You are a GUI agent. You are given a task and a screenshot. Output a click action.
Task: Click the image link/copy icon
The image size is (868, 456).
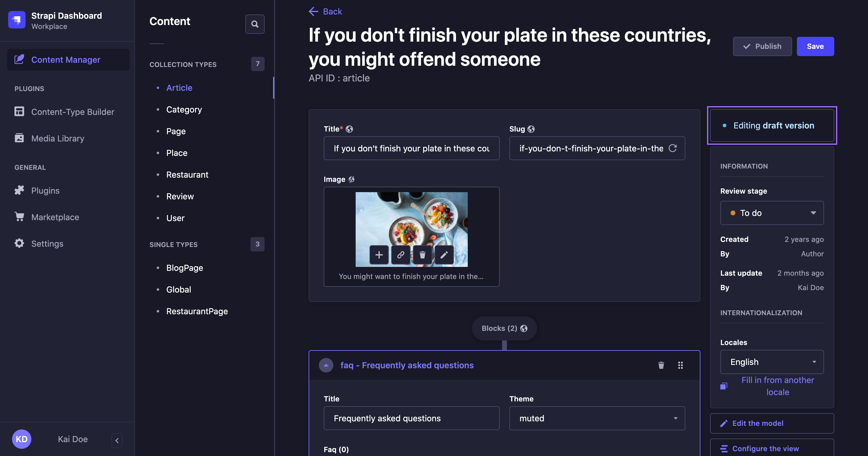point(400,255)
